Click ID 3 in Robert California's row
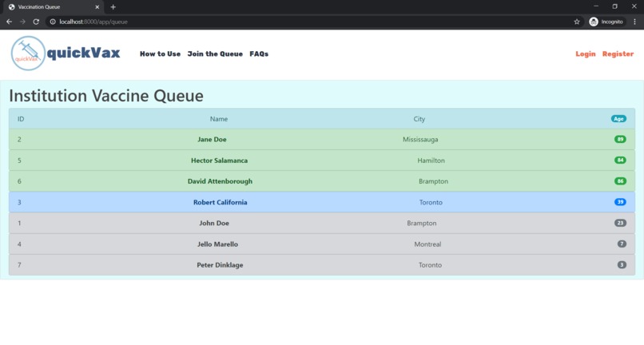 click(x=19, y=202)
